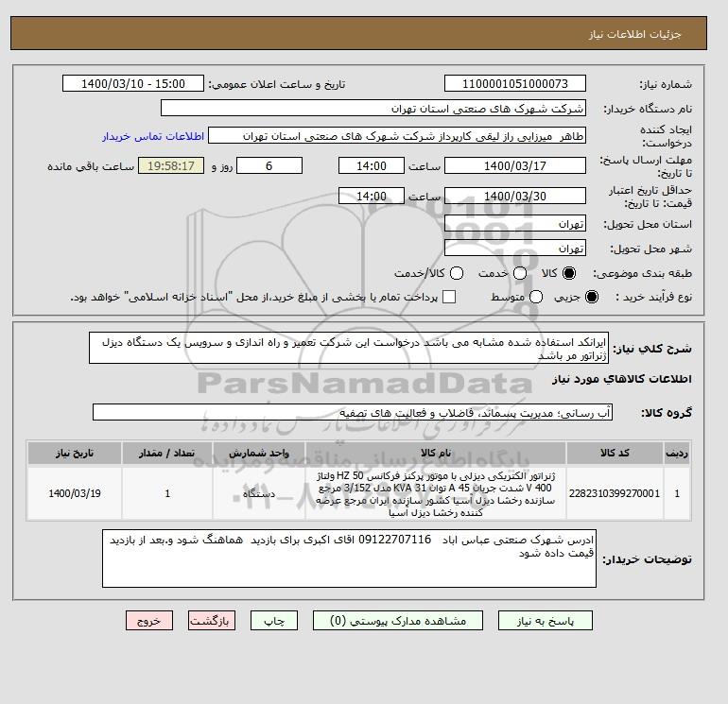Image resolution: width=728 pixels, height=704 pixels.
Task: Click the پاسخ به نیاز button
Action: [546, 621]
